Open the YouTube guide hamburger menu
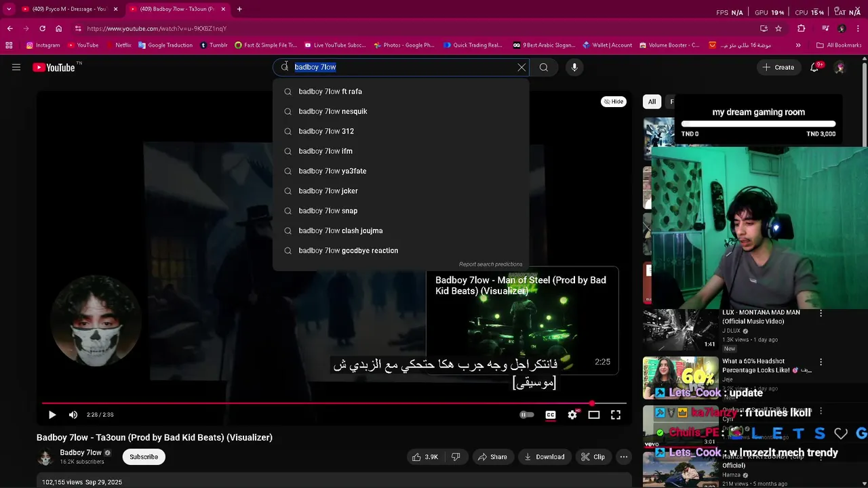This screenshot has height=488, width=868. 16,67
